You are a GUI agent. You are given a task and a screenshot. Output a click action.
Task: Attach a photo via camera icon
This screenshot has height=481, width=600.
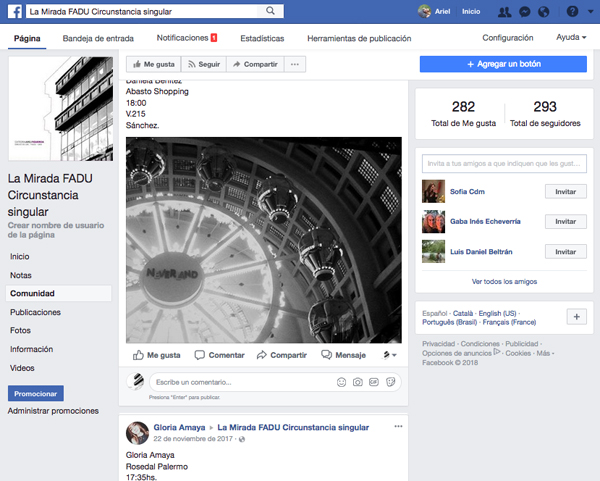tap(358, 382)
